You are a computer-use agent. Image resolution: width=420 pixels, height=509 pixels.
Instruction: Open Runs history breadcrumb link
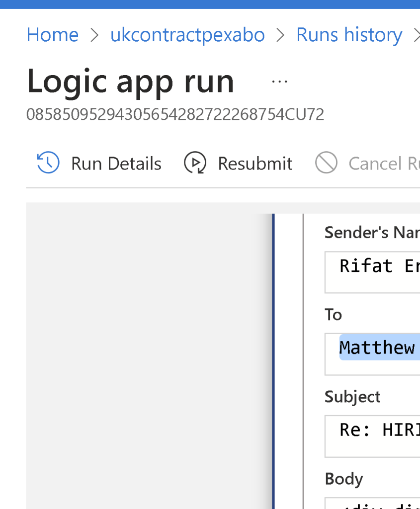(x=349, y=35)
